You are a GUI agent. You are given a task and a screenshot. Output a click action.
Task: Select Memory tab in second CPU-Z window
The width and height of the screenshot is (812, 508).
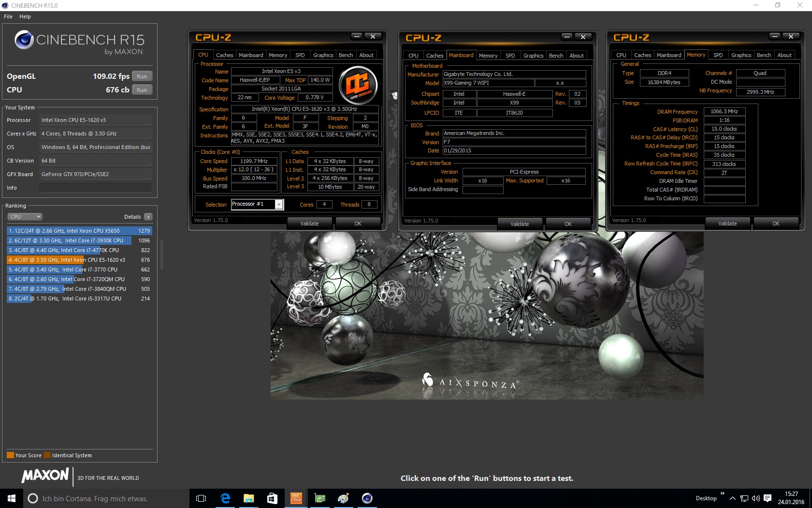[x=488, y=56]
